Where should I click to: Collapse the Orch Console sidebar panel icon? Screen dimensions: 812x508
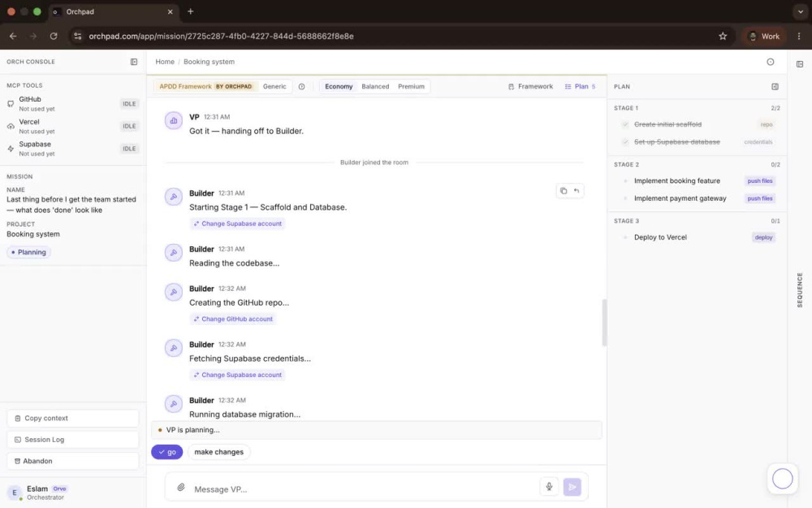click(134, 62)
